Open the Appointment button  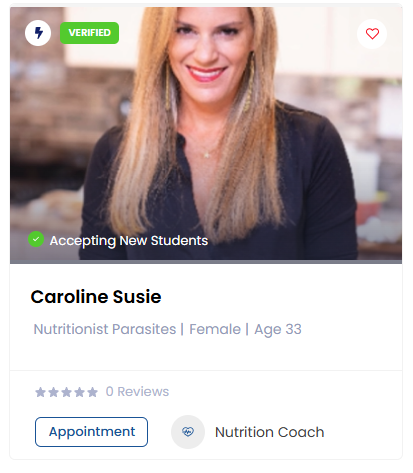(91, 432)
